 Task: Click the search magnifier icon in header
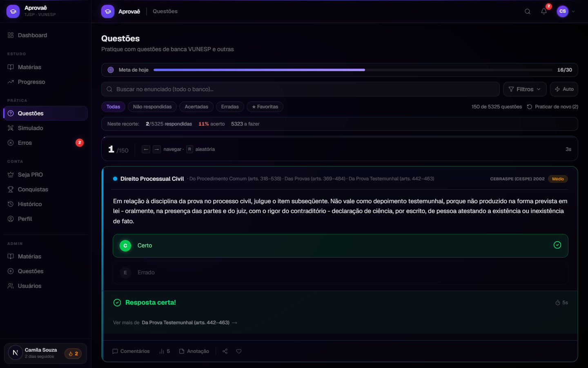[x=528, y=11]
